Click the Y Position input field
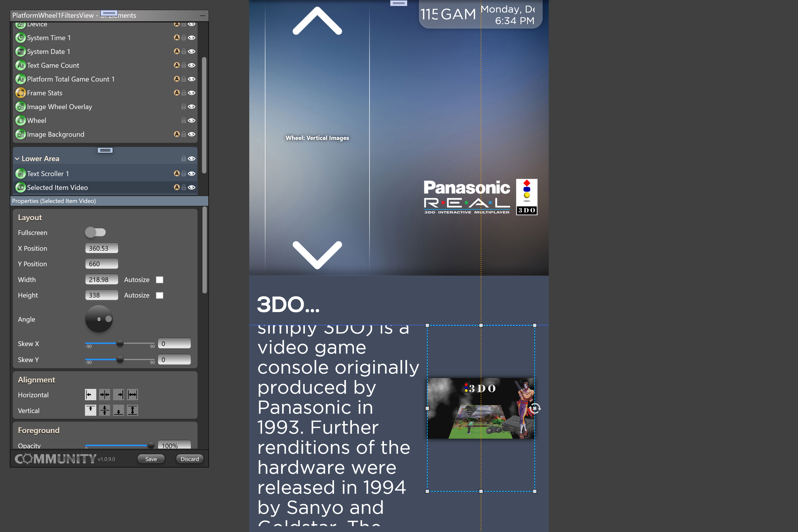798x532 pixels. tap(101, 264)
